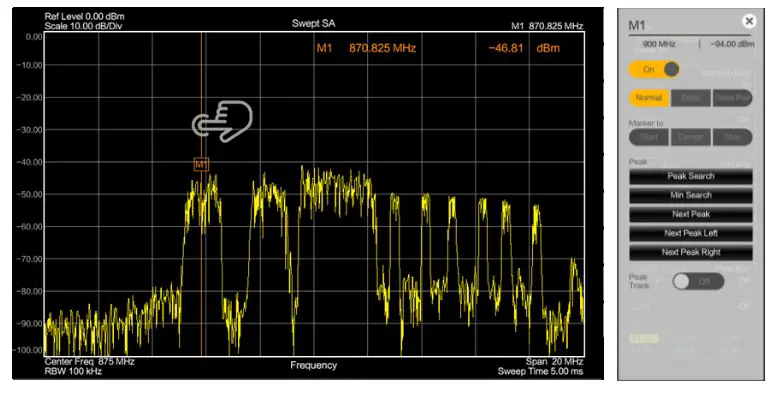Tap the Scale 10.00 dB/Div label

tap(83, 26)
